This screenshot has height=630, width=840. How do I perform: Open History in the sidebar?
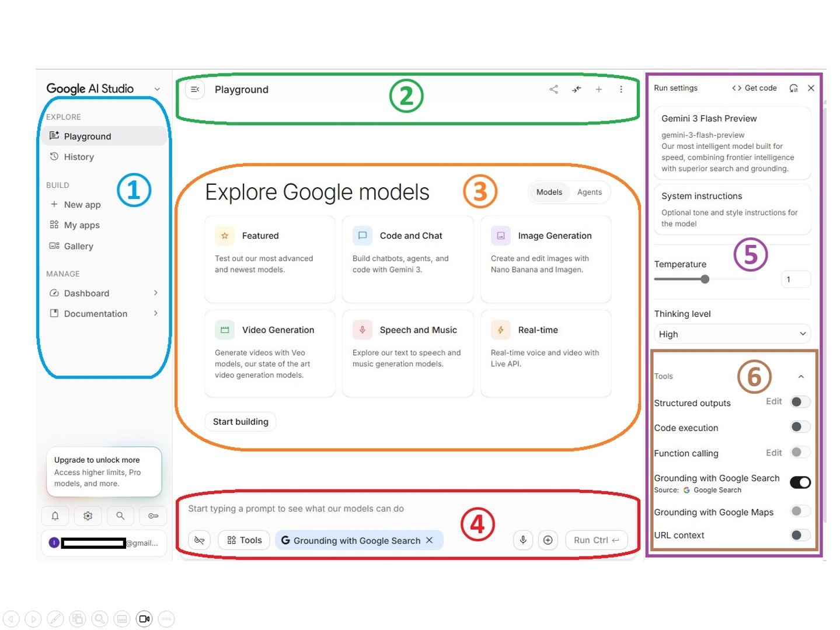tap(104, 156)
